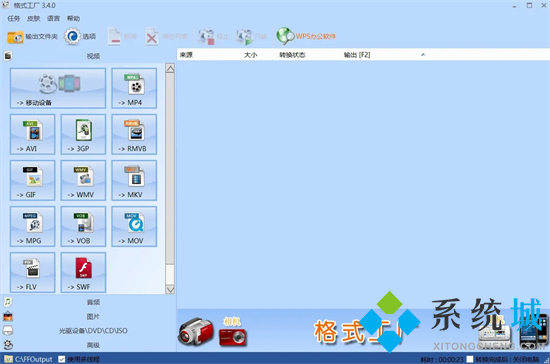Sort by the Convert State column header

[309, 55]
